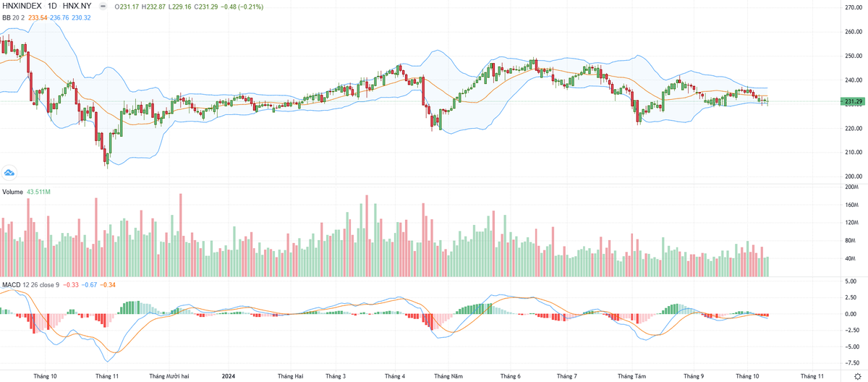
Task: Click the 270.00 price scale label
Action: 854,7
